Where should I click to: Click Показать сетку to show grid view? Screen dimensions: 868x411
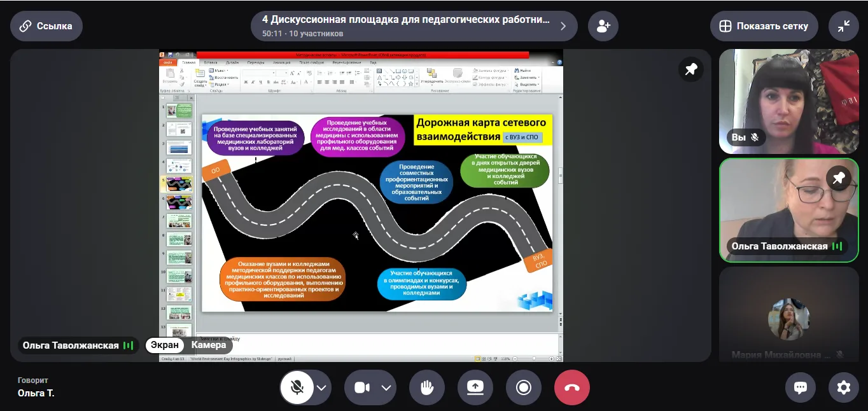click(764, 26)
